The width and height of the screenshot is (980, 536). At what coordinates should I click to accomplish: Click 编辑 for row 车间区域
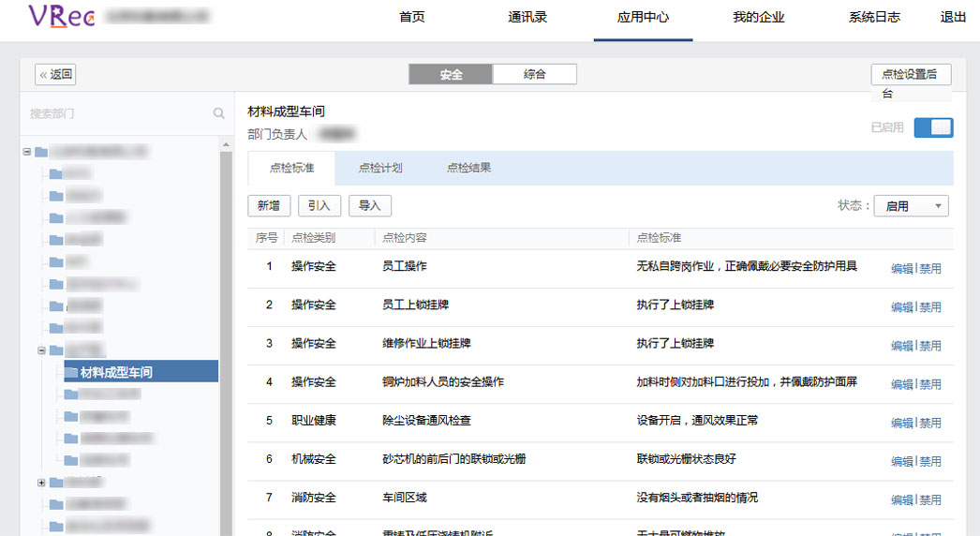[x=902, y=499]
